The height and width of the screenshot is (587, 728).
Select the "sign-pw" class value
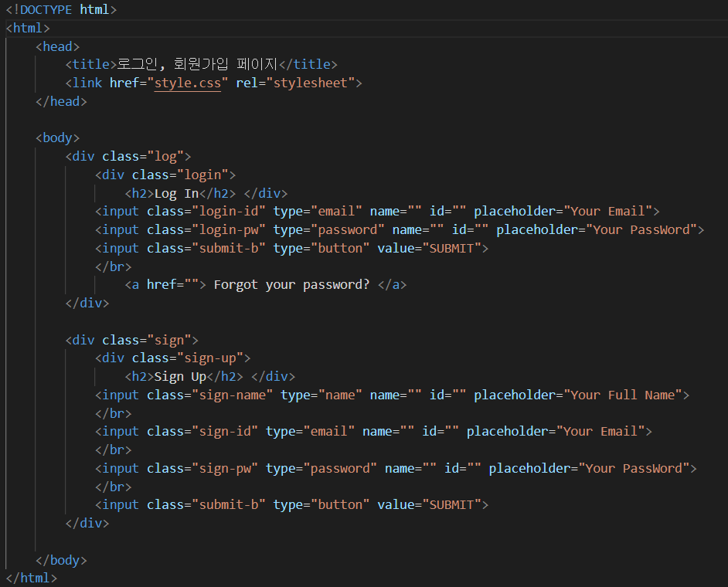pos(225,469)
